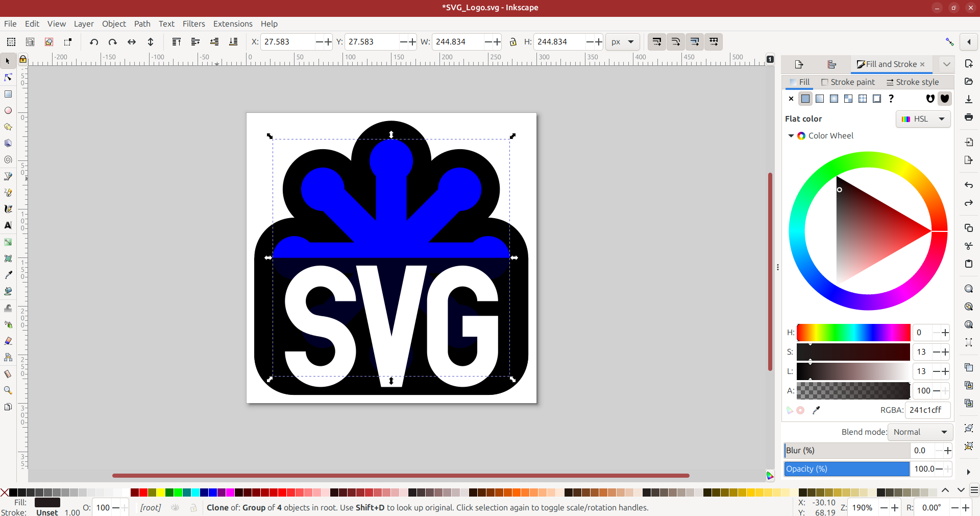Select the Spiral tool
The width and height of the screenshot is (980, 516).
(x=8, y=160)
